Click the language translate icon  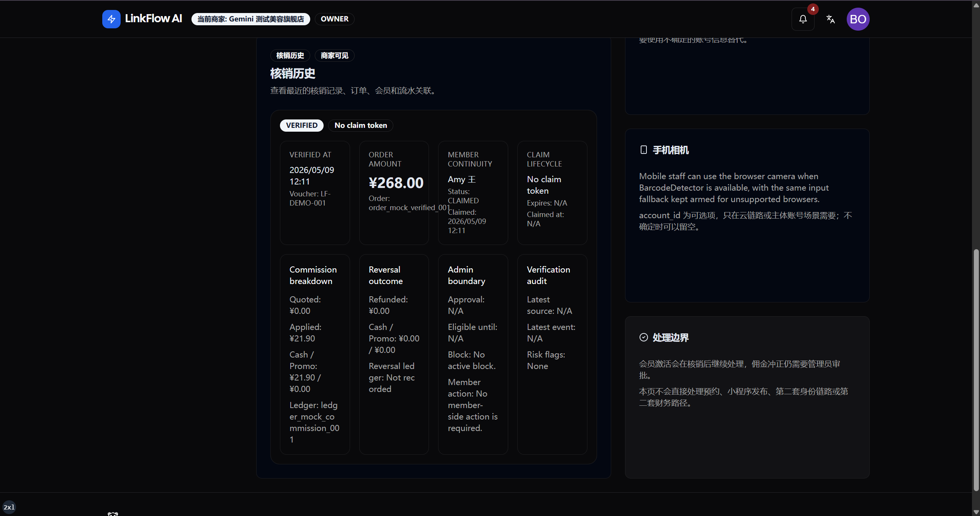click(x=830, y=19)
